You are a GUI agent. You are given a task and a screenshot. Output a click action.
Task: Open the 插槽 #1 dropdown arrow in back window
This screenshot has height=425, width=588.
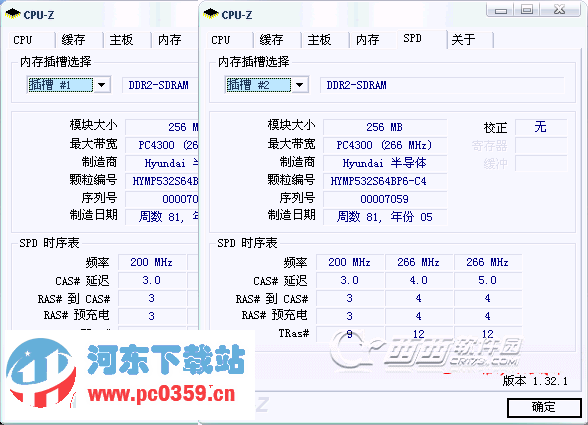coord(101,85)
